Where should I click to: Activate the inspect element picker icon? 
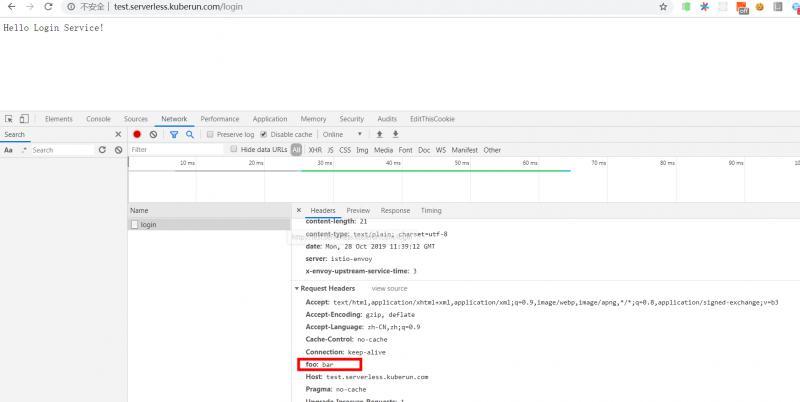9,119
